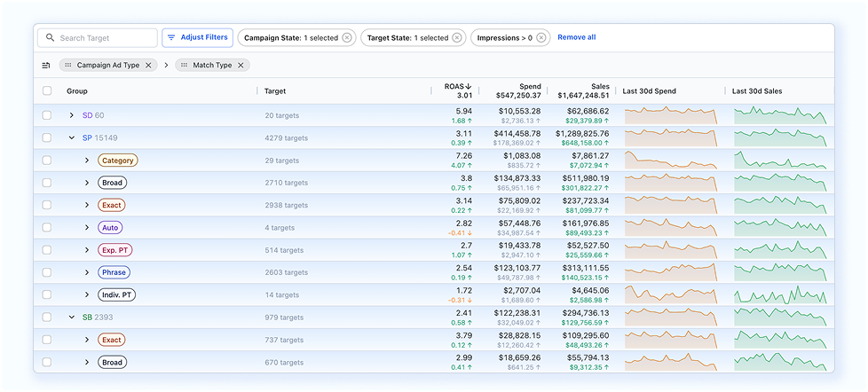Click the ROAS sort descending arrow
This screenshot has width=868, height=392.
469,86
